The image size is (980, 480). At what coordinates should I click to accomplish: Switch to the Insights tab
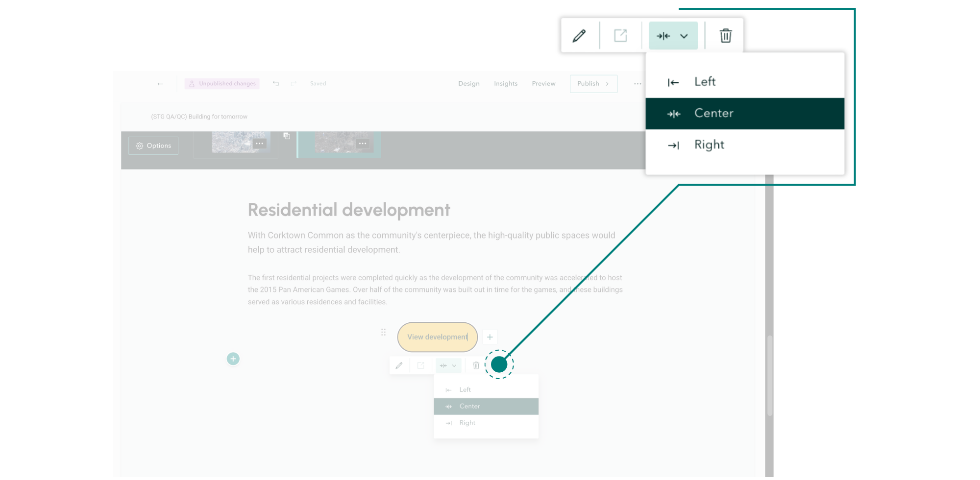(506, 83)
